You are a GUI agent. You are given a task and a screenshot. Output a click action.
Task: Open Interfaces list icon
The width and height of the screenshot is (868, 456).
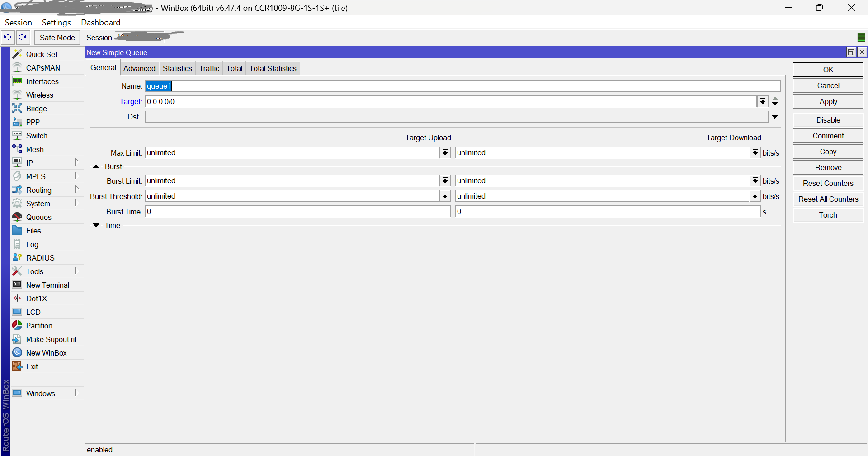[x=17, y=81]
